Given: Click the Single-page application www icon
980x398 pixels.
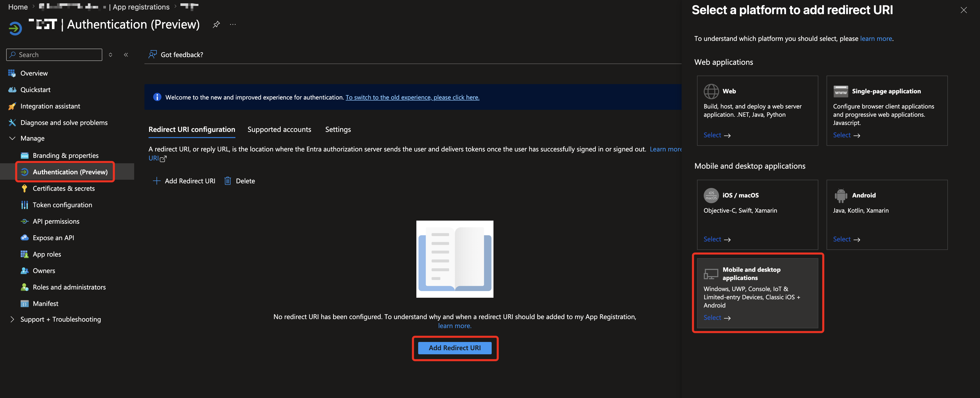Looking at the screenshot, I should [x=841, y=91].
